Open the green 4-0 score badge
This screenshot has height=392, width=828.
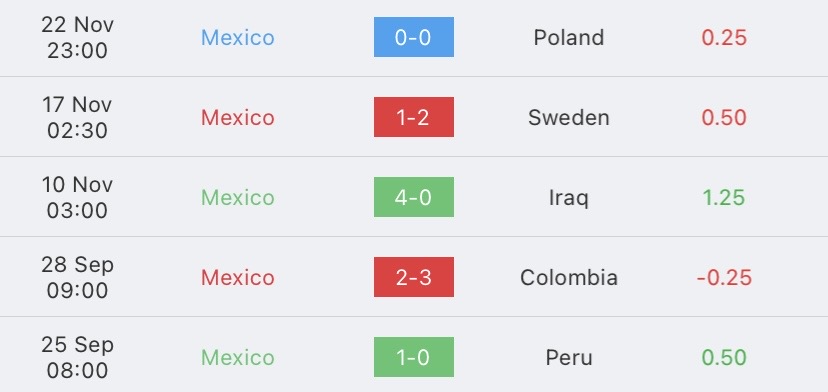coord(413,197)
